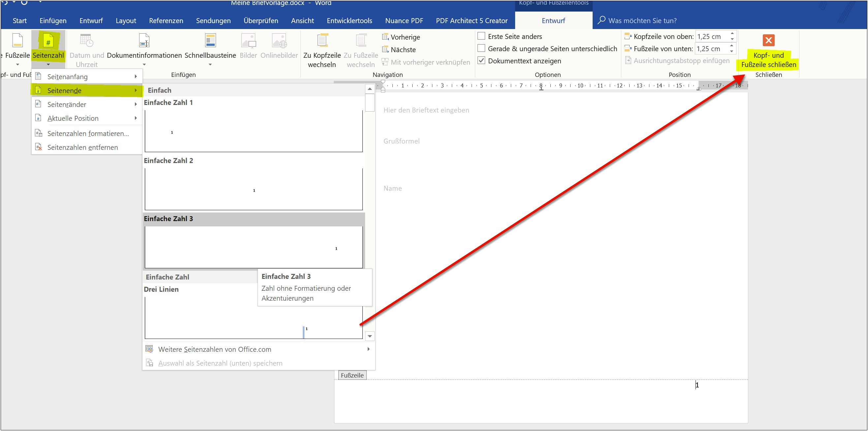The image size is (868, 431).
Task: Switch to Ansicht tab
Action: (x=302, y=20)
